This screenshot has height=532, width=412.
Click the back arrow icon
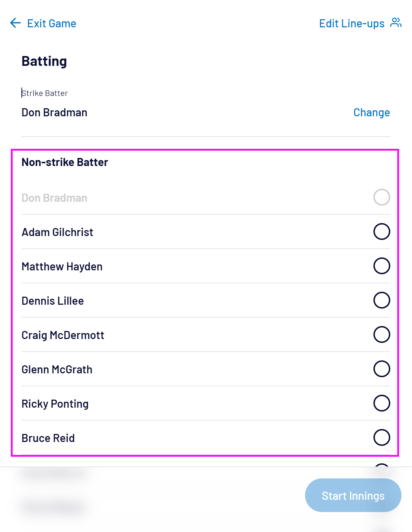(15, 23)
